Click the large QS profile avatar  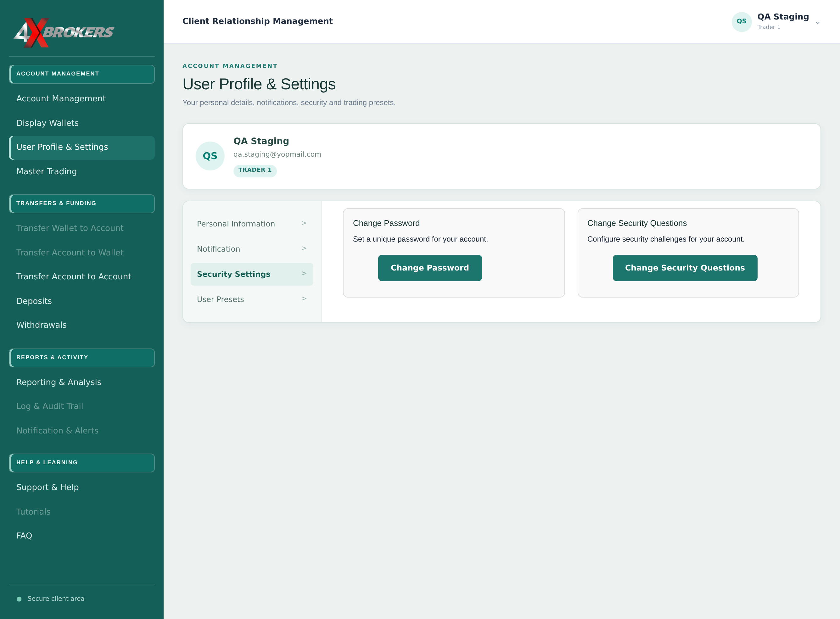pyautogui.click(x=210, y=156)
